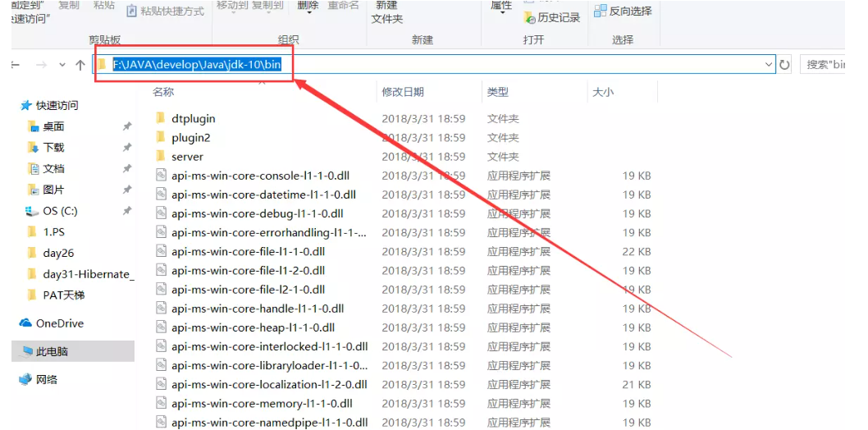This screenshot has width=868, height=430.
Task: Go forward with the forward arrow
Action: (41, 66)
